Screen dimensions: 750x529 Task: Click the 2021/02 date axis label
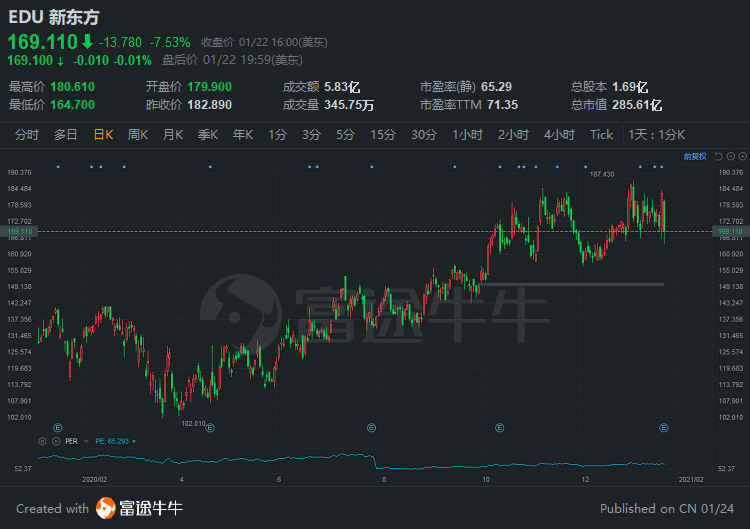point(691,479)
